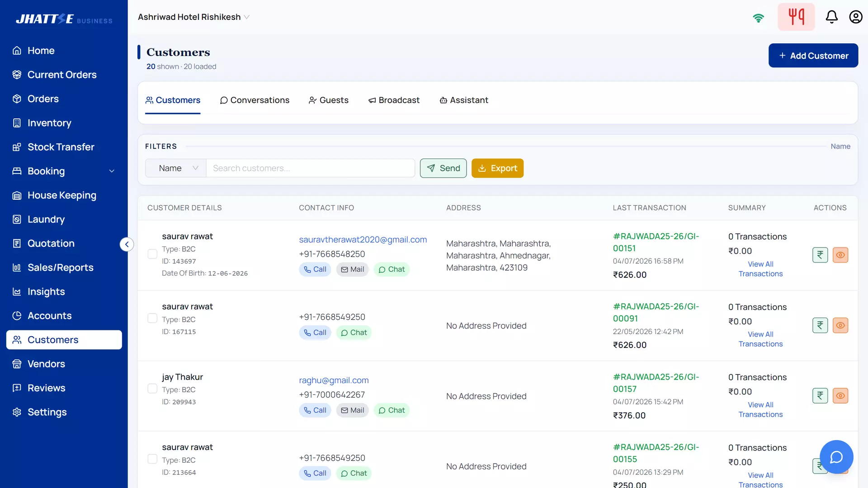Open Vendors in the sidebar
The width and height of the screenshot is (868, 488).
(64, 364)
